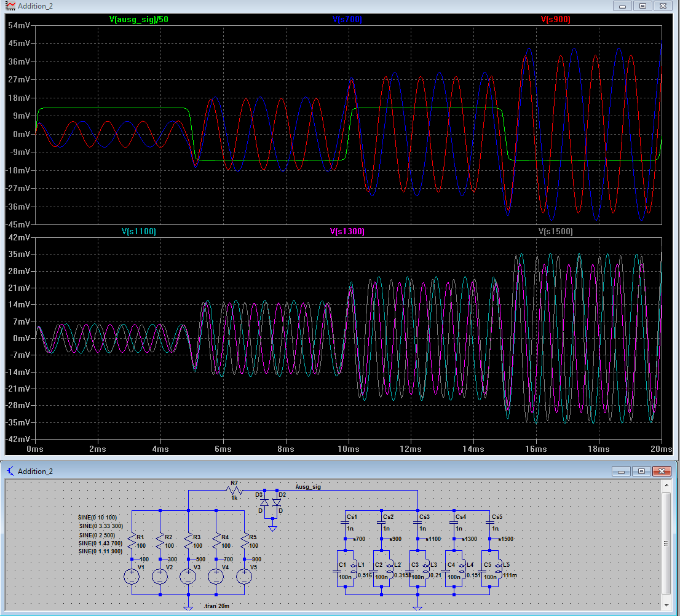Click the waveform window title icon

tap(10, 6)
